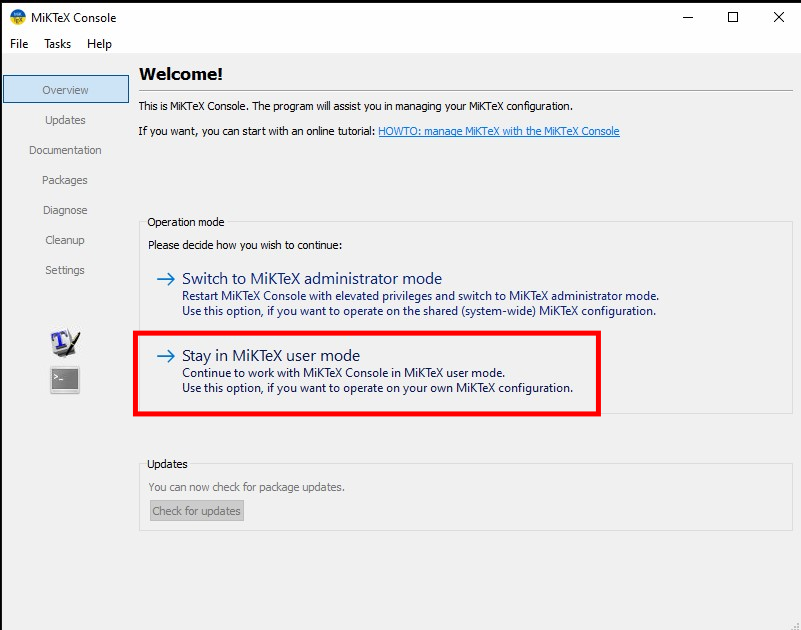Go to the Updates sidebar page

(x=66, y=120)
